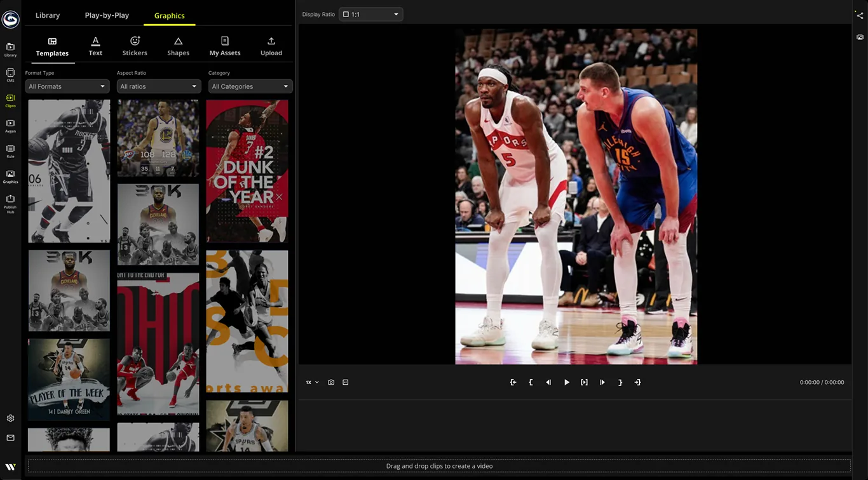This screenshot has width=868, height=480.
Task: Open the Stickers sub-tab
Action: click(x=135, y=47)
